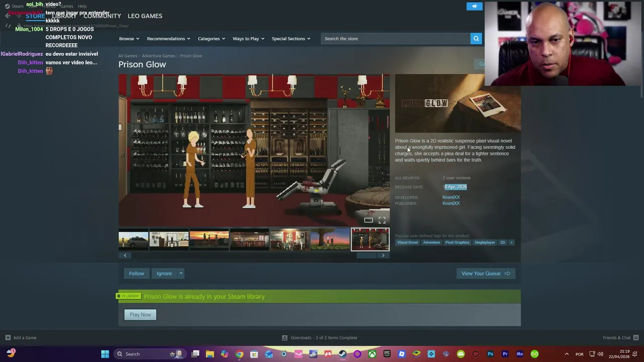Click the theater mode rectangle icon on the screenshot
The image size is (644, 362).
[x=369, y=220]
